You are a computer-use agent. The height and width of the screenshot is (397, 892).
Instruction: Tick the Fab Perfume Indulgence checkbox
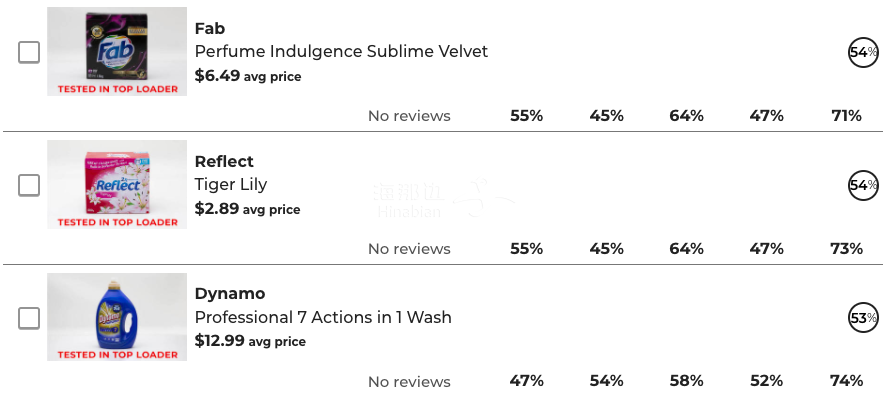pos(29,52)
